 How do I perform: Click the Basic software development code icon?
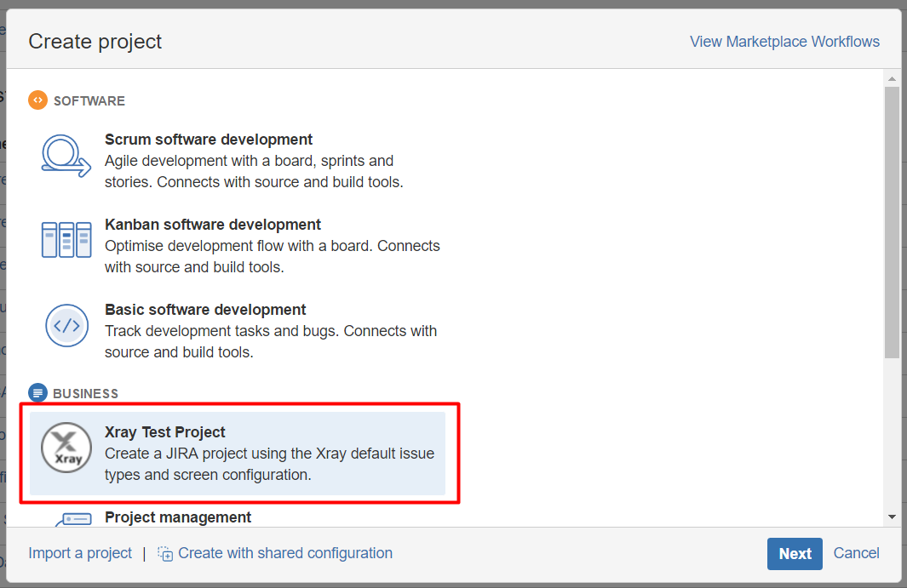pyautogui.click(x=66, y=326)
